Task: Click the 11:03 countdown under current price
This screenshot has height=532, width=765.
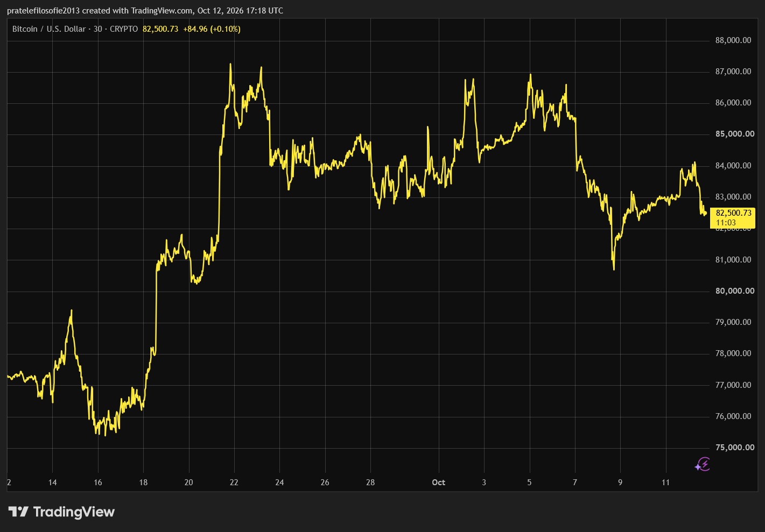Action: (x=726, y=223)
